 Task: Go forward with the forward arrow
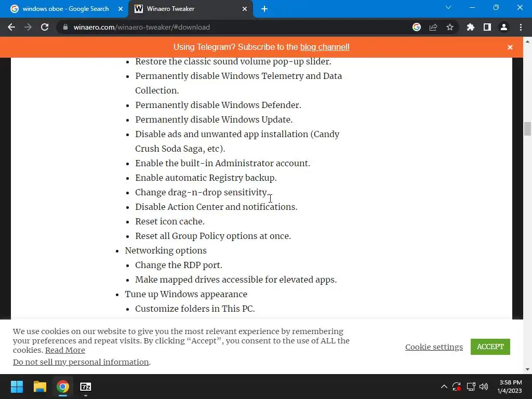coord(28,27)
